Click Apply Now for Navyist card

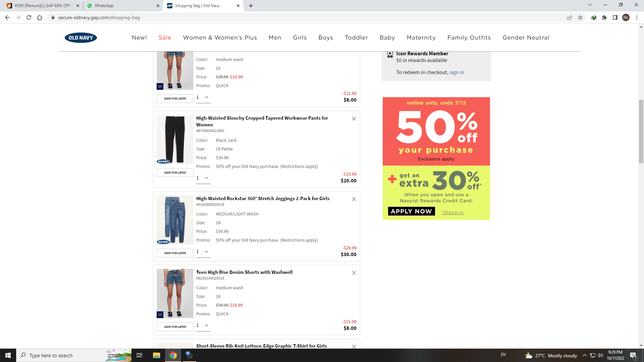click(412, 211)
